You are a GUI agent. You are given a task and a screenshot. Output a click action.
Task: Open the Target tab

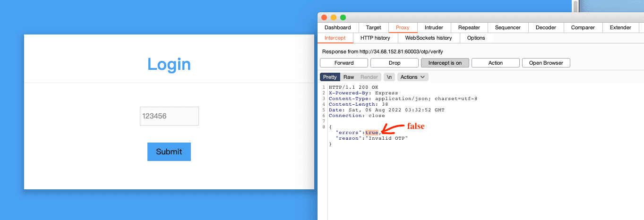point(373,27)
